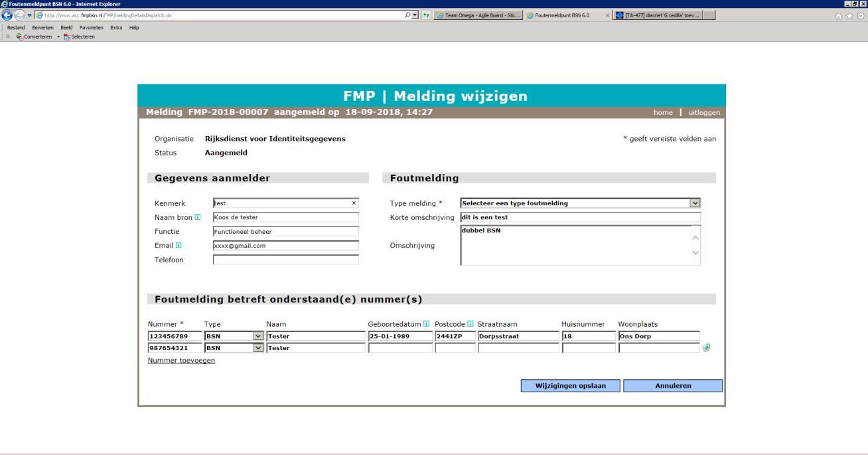Open the Help menu
This screenshot has width=868, height=455.
click(x=135, y=28)
